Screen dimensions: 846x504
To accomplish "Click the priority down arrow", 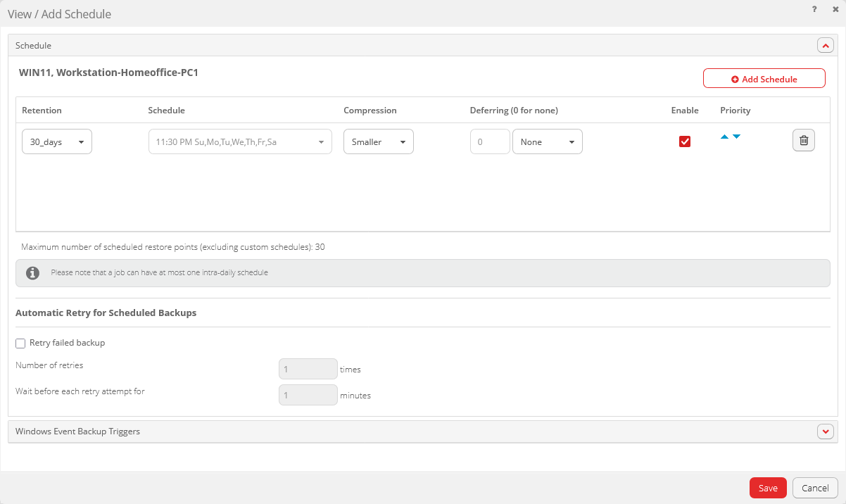I will point(736,137).
